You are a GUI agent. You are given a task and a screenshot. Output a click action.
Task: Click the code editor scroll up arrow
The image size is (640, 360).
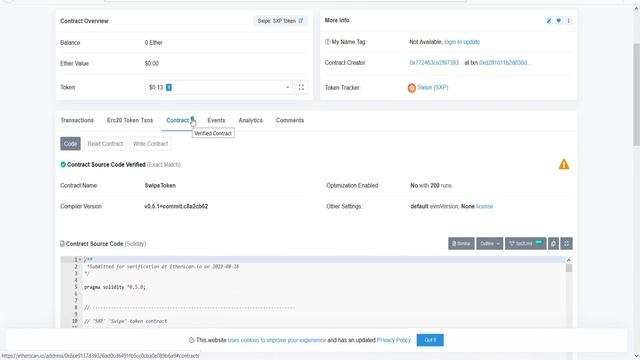click(569, 260)
